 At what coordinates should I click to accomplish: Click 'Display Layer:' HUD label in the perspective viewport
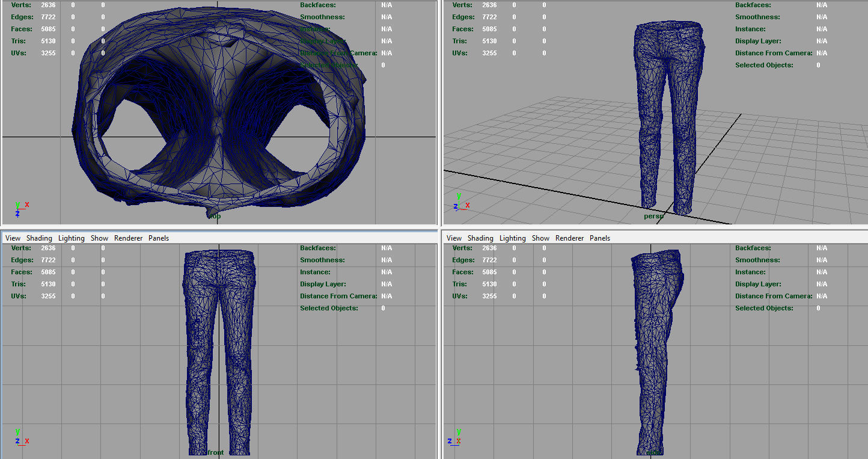click(758, 41)
